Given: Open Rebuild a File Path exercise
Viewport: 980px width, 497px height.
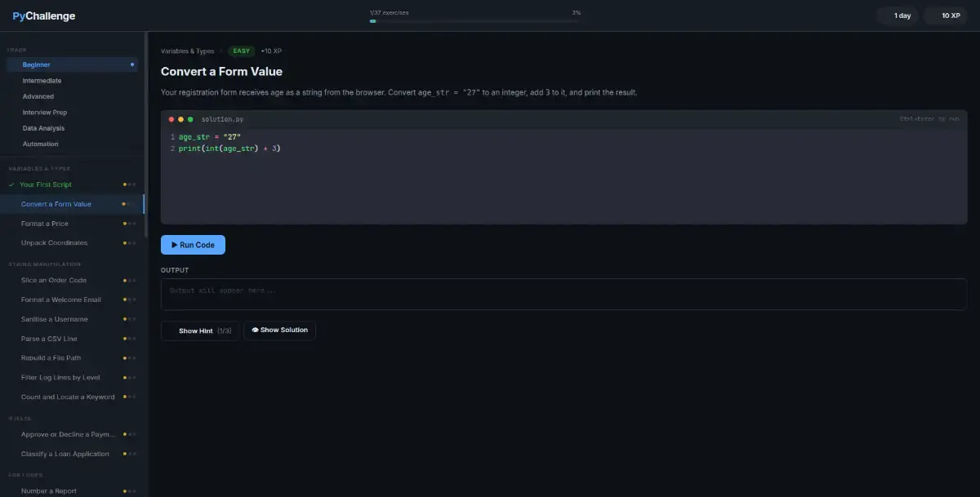Looking at the screenshot, I should (x=72, y=357).
